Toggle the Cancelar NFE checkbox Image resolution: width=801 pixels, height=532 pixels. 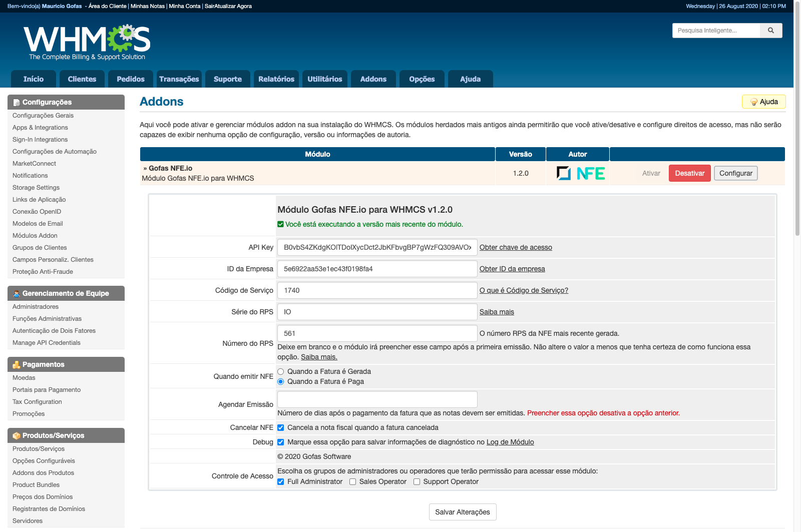[x=281, y=427]
